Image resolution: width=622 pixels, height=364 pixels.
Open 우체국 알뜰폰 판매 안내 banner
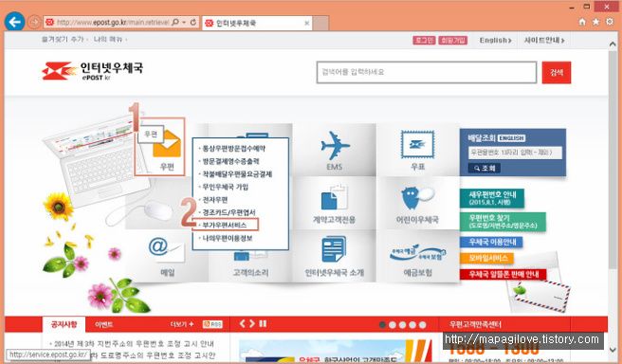[x=503, y=274]
